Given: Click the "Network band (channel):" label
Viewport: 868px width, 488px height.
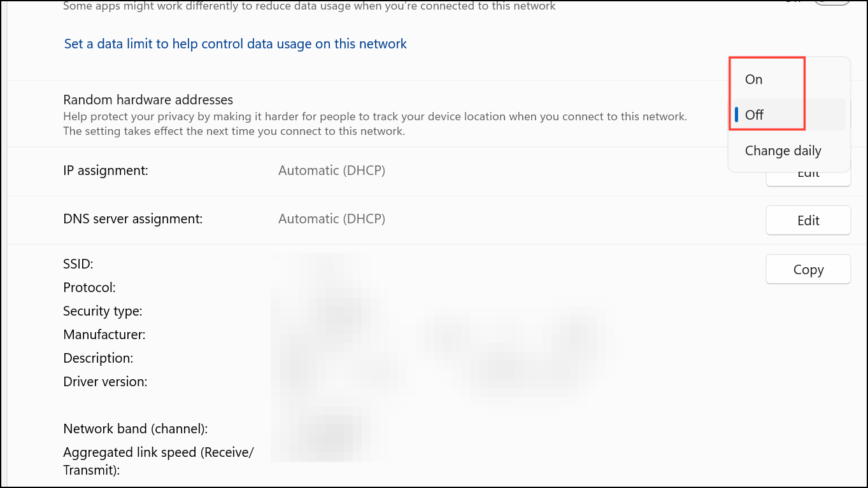Looking at the screenshot, I should (x=135, y=428).
